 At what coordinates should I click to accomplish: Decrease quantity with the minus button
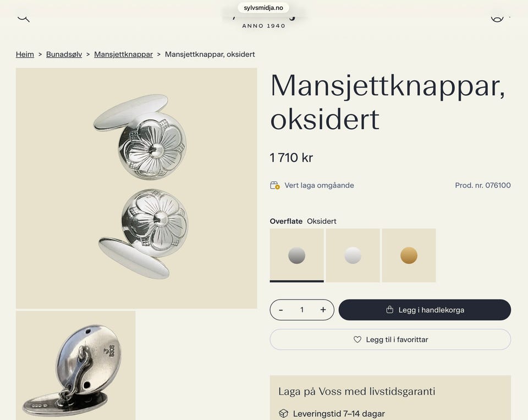[x=281, y=310]
